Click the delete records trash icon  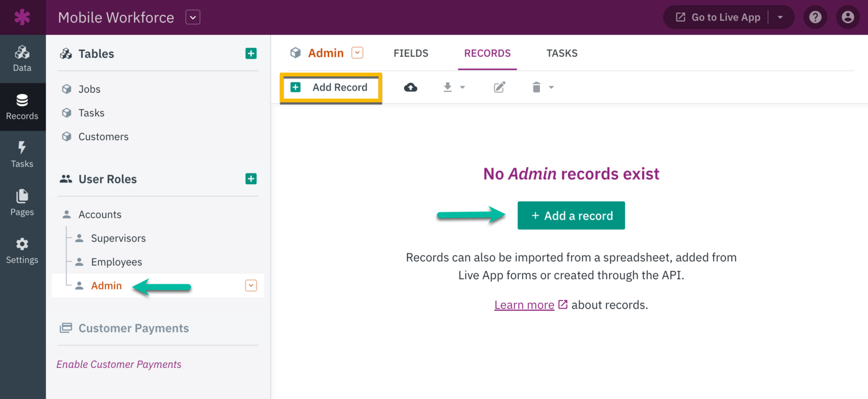(535, 87)
